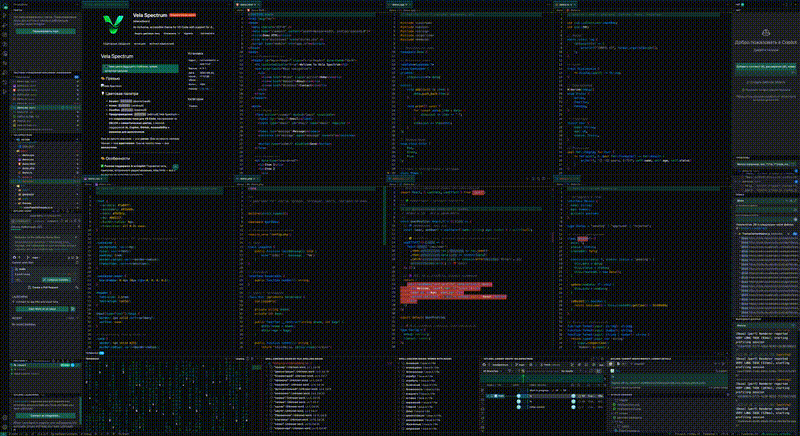Screen dimensions: 800x436
Task: Click the Акцент color code in the palette list
Action: coord(126,101)
